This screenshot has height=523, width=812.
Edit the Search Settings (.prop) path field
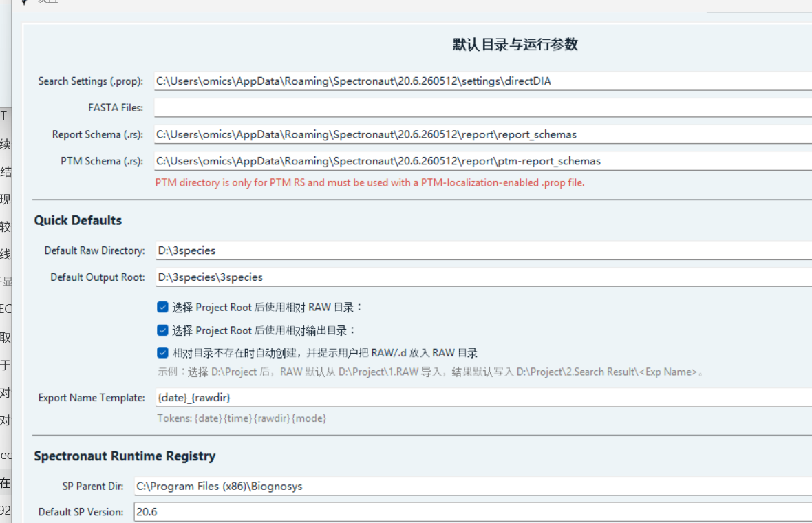point(483,81)
